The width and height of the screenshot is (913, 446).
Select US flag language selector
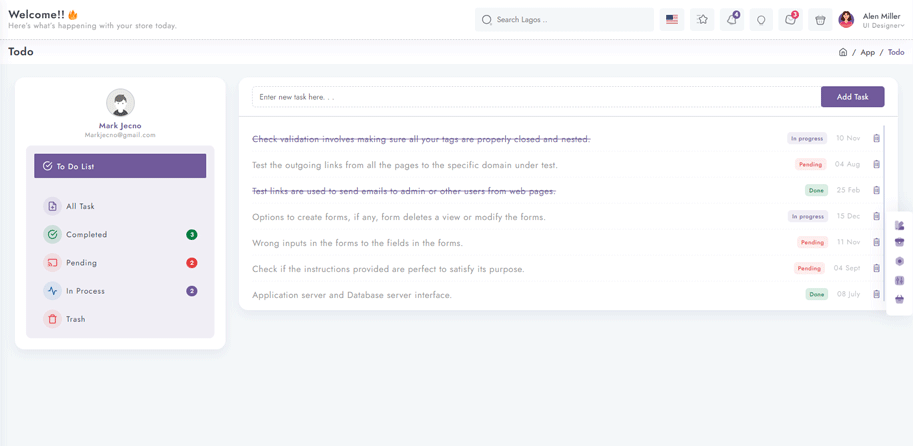point(672,19)
